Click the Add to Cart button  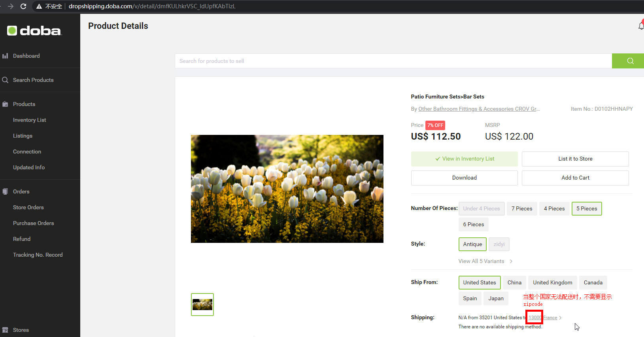click(x=575, y=178)
